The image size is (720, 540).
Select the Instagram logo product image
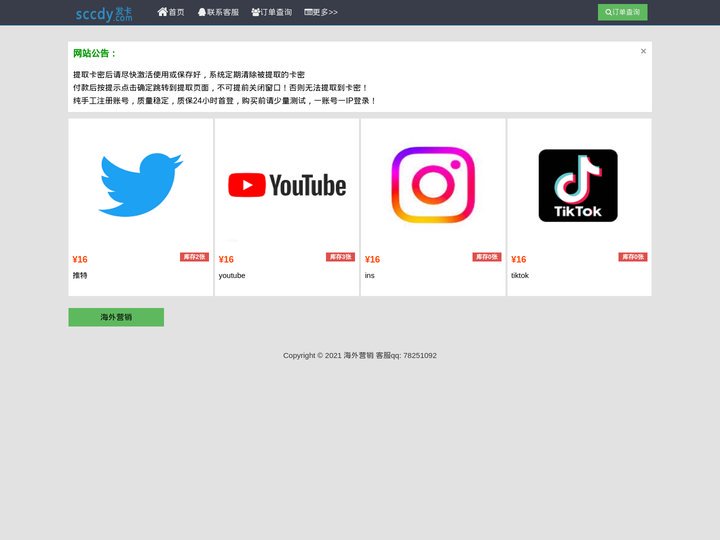(x=433, y=185)
